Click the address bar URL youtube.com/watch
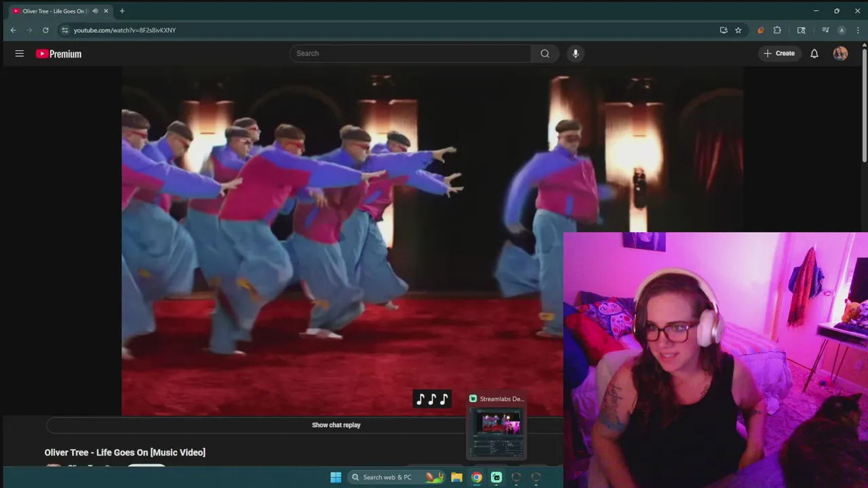868x488 pixels. pos(125,30)
